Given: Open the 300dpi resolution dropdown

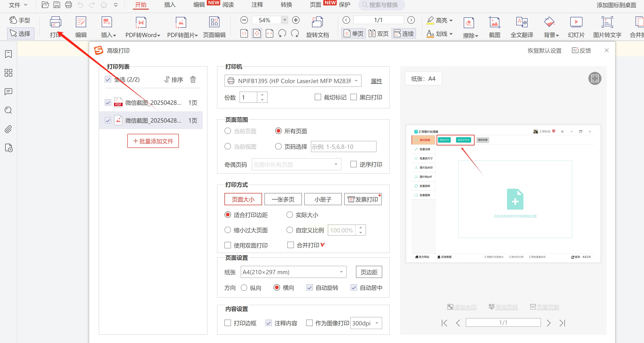Looking at the screenshot, I should (x=366, y=323).
